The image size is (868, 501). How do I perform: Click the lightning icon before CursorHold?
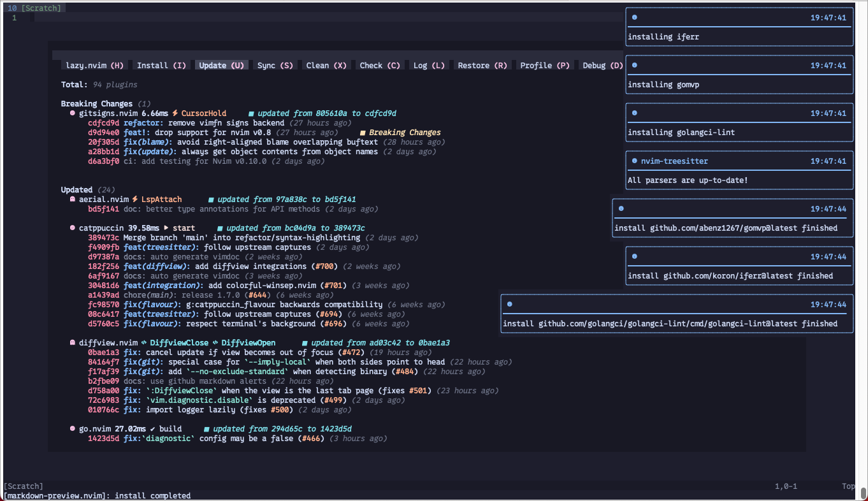[x=175, y=113]
